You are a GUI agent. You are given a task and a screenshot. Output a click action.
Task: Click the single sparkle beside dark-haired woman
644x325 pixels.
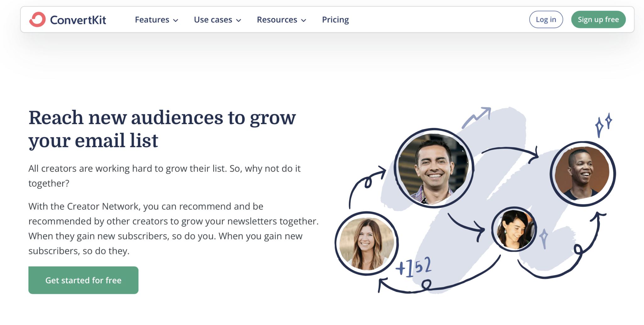tap(544, 238)
